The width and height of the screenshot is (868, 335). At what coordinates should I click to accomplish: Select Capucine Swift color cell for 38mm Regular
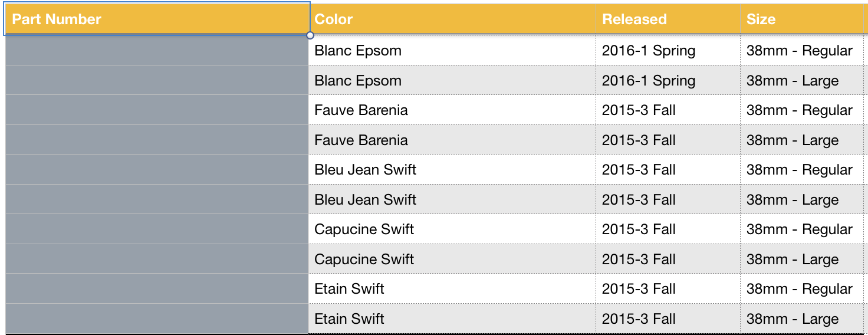(452, 229)
